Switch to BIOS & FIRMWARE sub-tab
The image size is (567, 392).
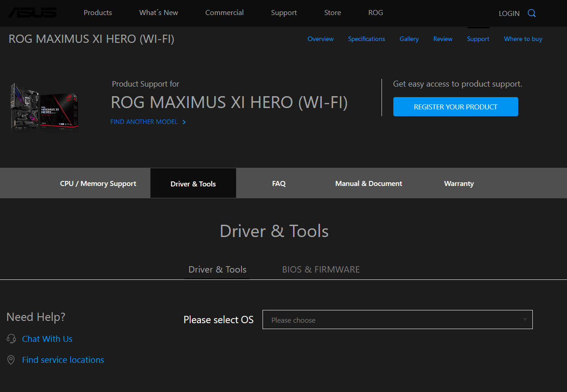coord(321,269)
